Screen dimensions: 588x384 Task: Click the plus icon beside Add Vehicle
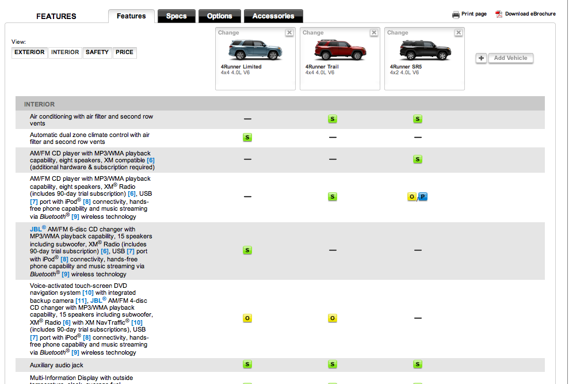coord(481,58)
